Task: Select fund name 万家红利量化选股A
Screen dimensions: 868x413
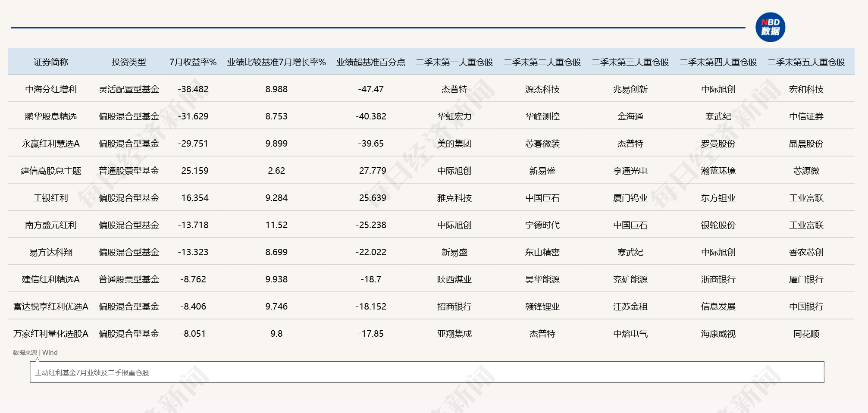Action: [51, 334]
